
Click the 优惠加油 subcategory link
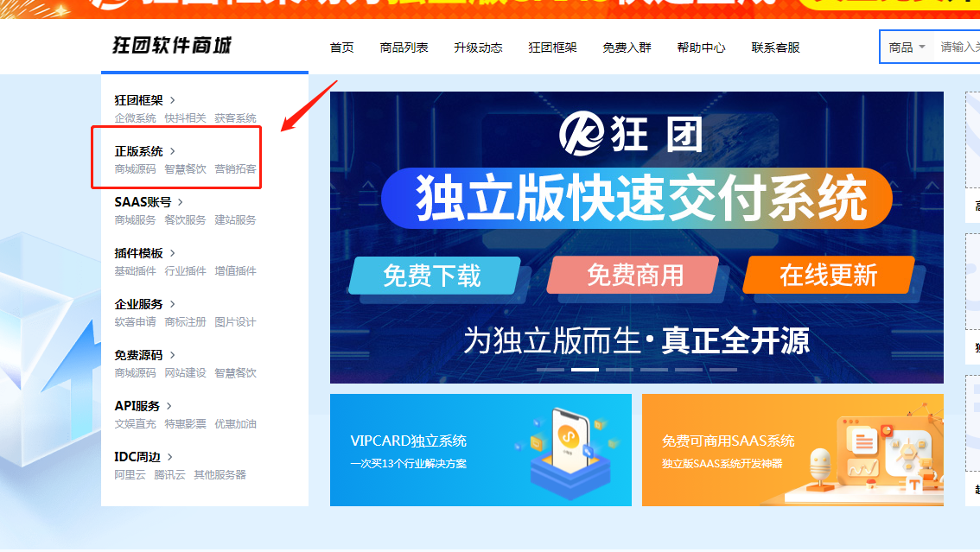(235, 424)
